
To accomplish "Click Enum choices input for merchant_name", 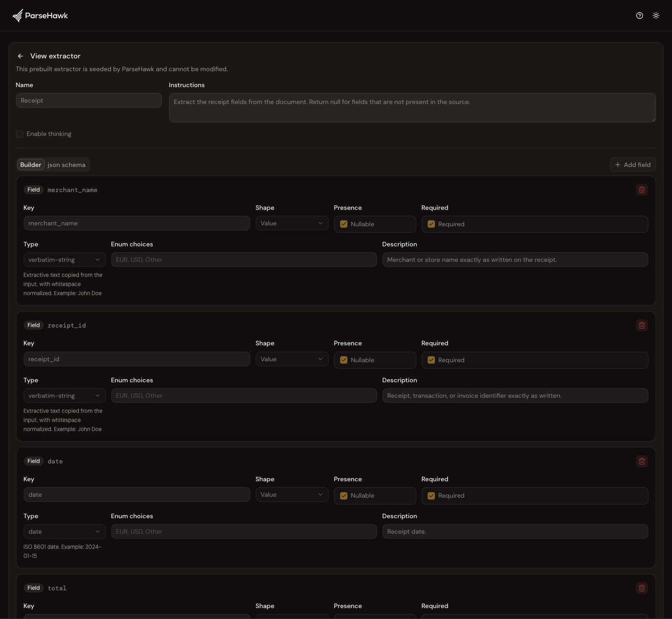I will [244, 260].
